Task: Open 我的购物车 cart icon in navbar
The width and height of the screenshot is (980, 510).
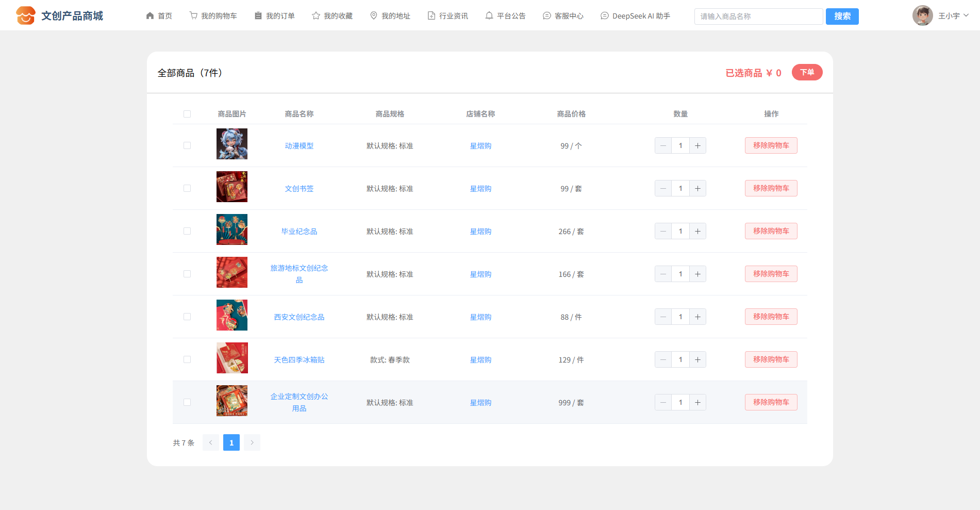Action: point(193,16)
